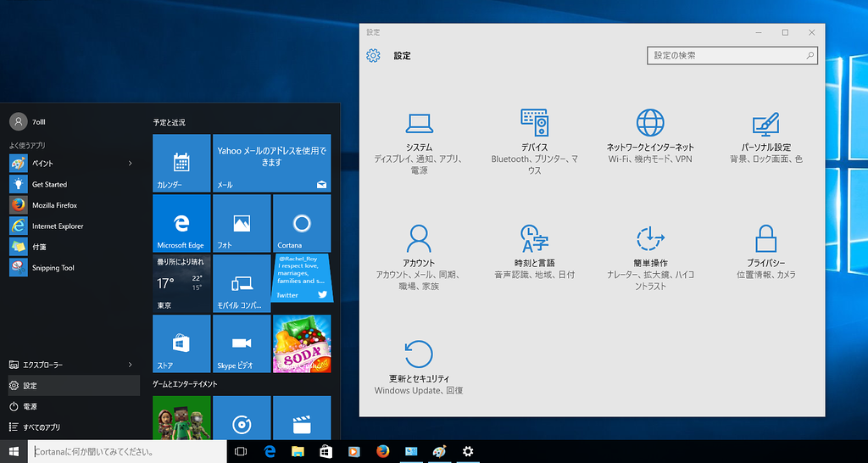Click the magnifier icon in settings search
Image resolution: width=868 pixels, height=463 pixels.
click(810, 55)
